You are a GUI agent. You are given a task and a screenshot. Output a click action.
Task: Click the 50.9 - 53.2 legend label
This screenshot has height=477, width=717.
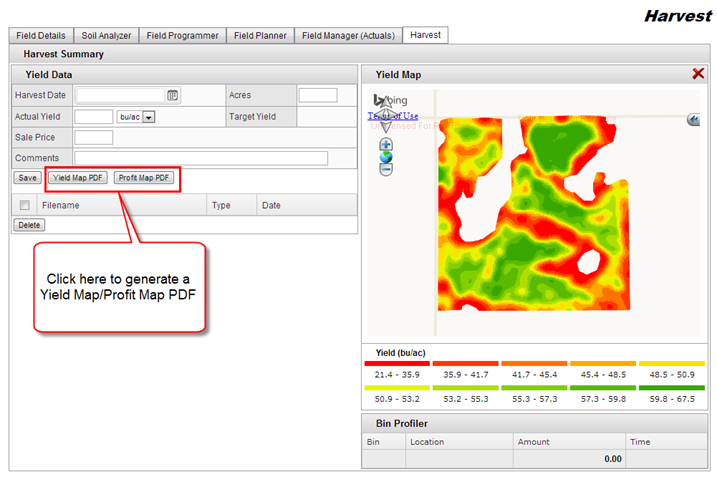[x=397, y=399]
